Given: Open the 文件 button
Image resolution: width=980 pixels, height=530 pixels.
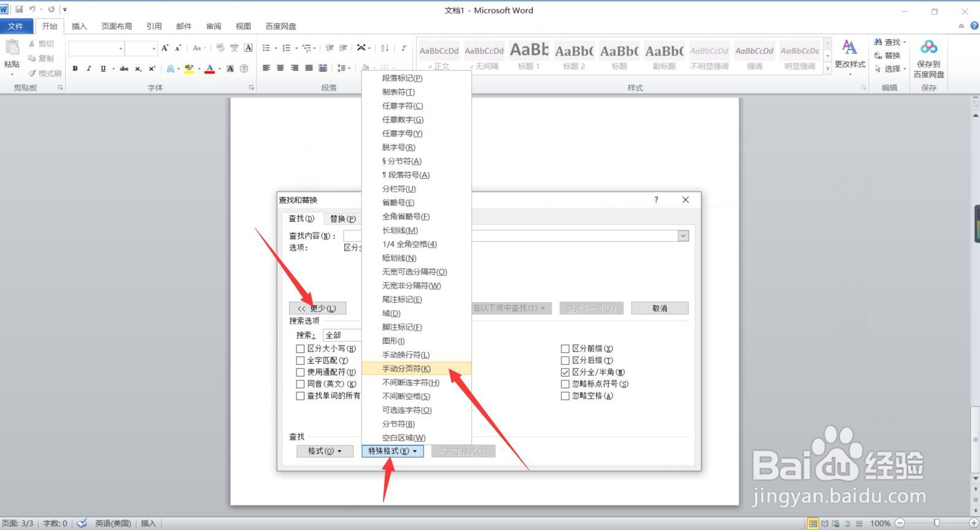Looking at the screenshot, I should 15,26.
